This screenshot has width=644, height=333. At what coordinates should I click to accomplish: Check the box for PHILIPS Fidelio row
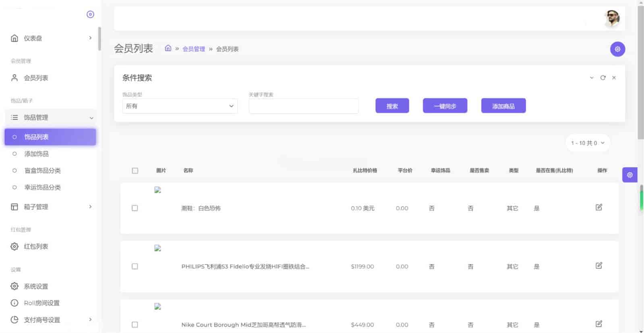tap(135, 267)
